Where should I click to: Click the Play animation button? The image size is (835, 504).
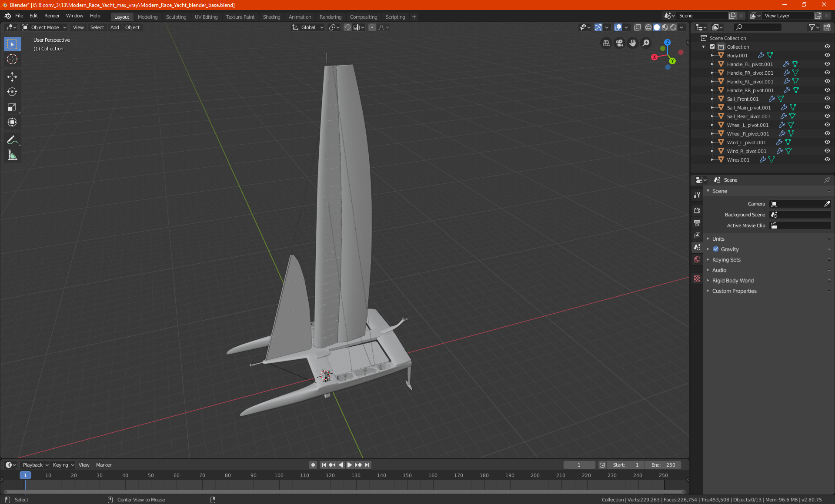[x=350, y=465]
